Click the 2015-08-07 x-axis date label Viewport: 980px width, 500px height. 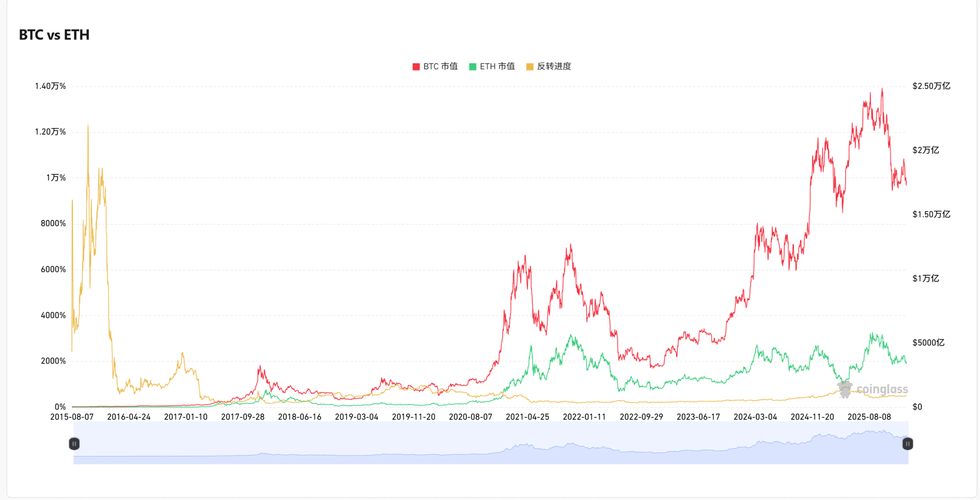[x=72, y=417]
